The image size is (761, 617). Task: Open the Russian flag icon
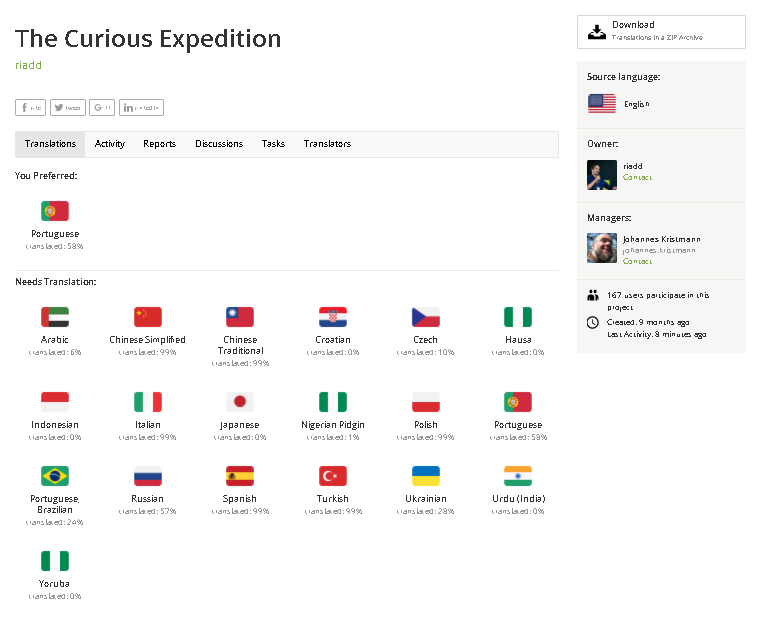click(148, 476)
